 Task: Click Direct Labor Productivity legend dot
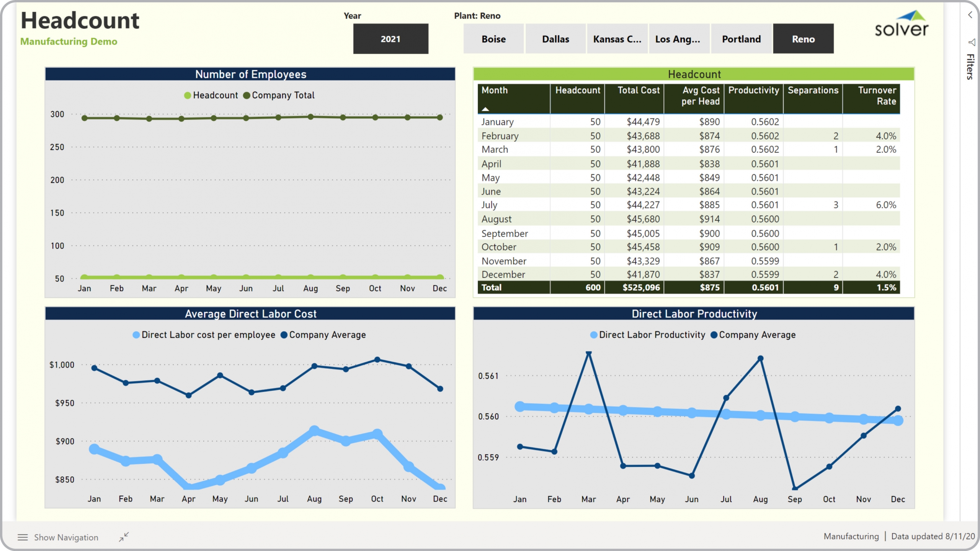click(594, 335)
